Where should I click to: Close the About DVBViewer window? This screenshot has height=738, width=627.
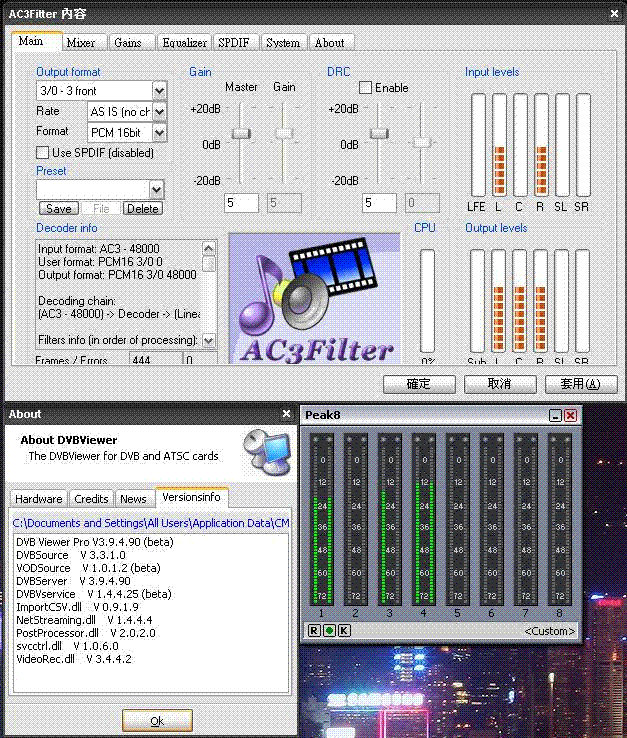tap(286, 413)
